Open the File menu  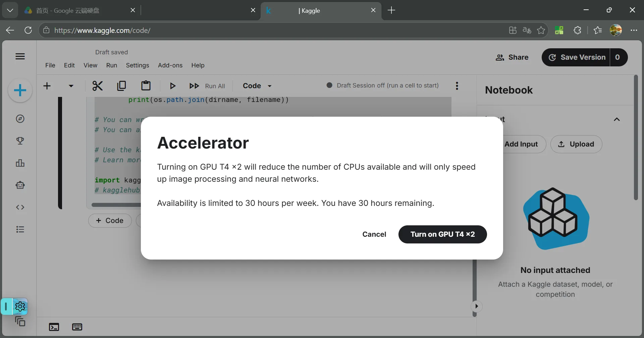50,65
